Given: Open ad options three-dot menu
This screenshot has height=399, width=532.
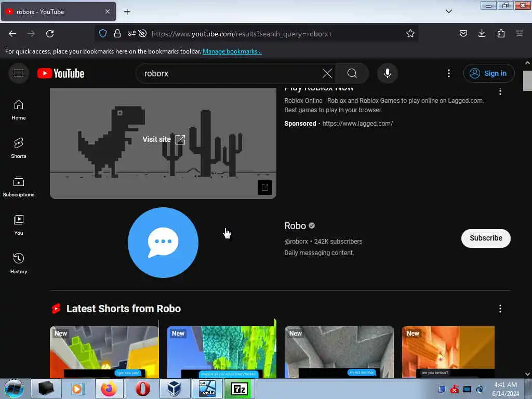Looking at the screenshot, I should pyautogui.click(x=500, y=91).
